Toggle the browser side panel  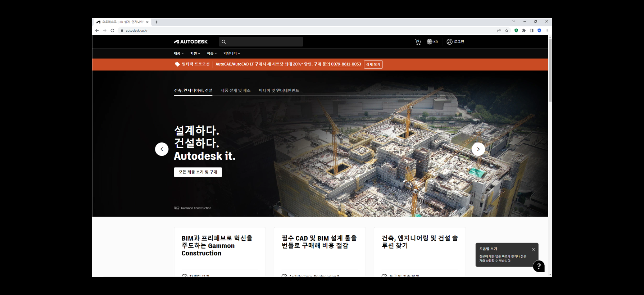[531, 31]
